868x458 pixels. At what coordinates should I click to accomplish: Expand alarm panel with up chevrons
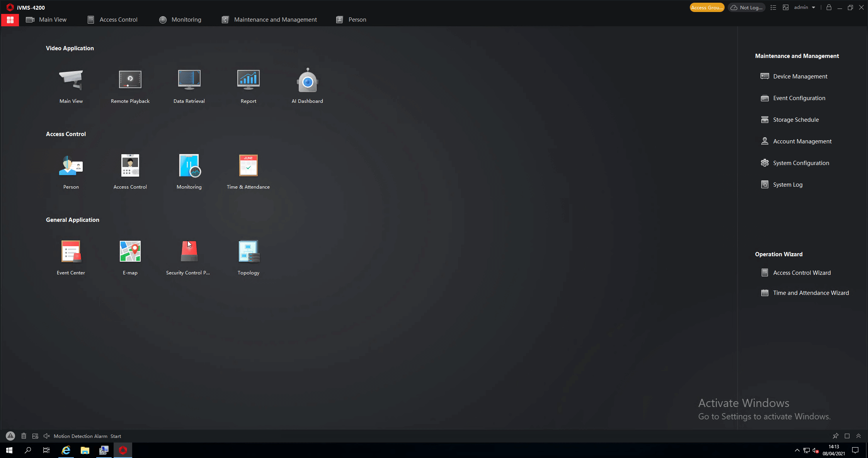point(858,436)
